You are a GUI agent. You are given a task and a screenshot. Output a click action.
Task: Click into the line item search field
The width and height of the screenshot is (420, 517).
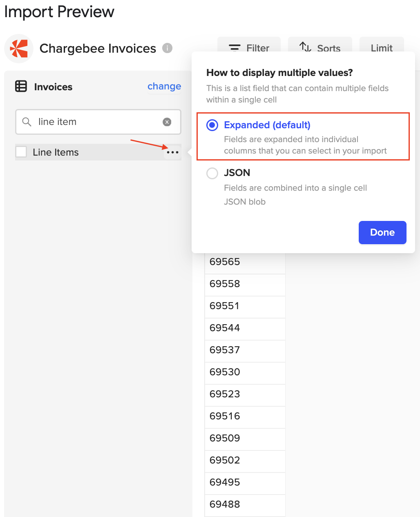click(98, 122)
